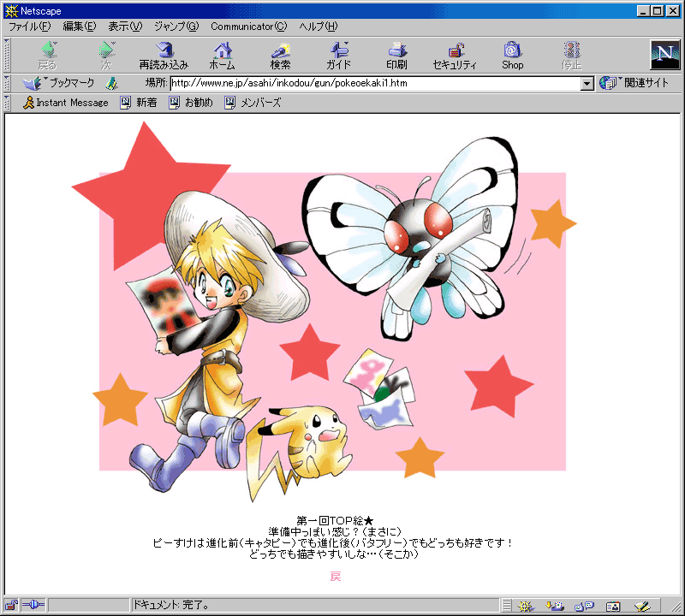
Task: Open the Communicator(C) menu
Action: click(248, 27)
